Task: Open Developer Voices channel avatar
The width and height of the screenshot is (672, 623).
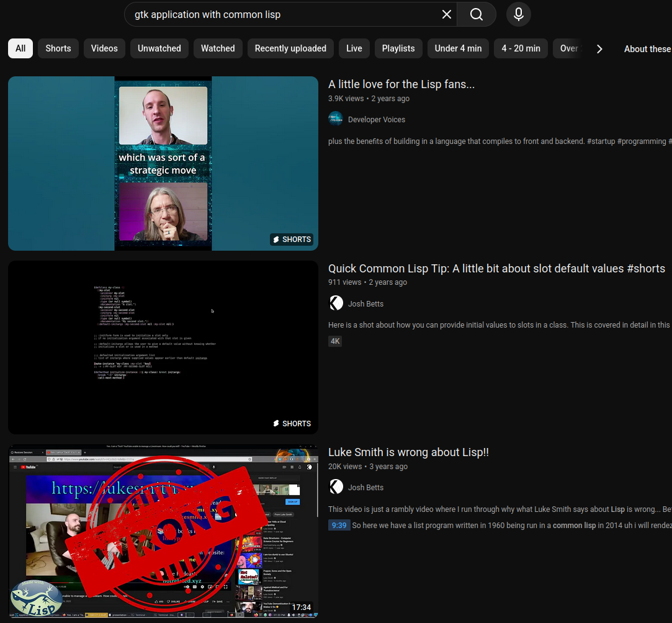Action: (336, 119)
